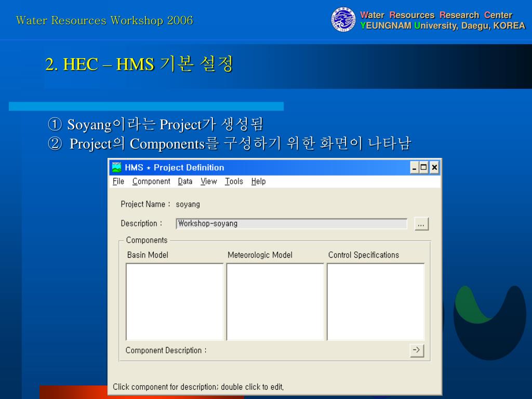Close the HMS Project Definition window
This screenshot has height=399, width=532.
434,168
